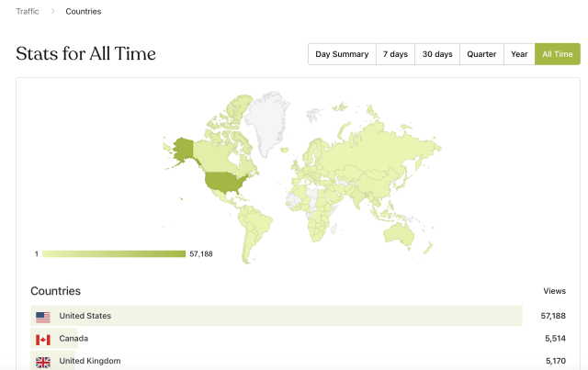Click the United Kingdom flag icon
This screenshot has width=588, height=370.
[43, 361]
